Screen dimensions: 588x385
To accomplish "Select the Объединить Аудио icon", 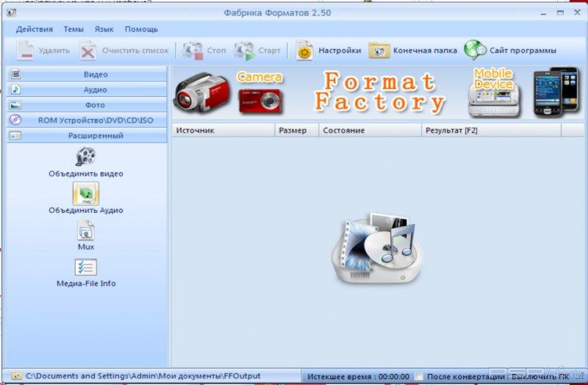I will pos(86,194).
